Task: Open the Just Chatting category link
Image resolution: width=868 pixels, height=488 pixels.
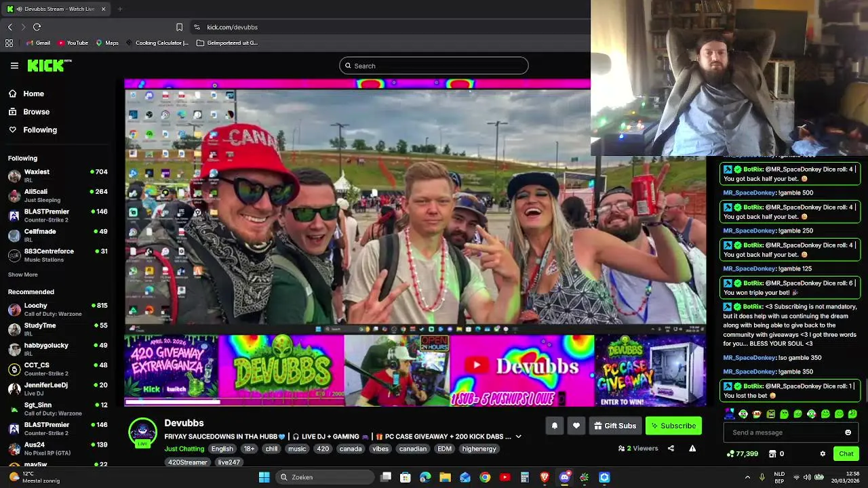Action: 184,449
